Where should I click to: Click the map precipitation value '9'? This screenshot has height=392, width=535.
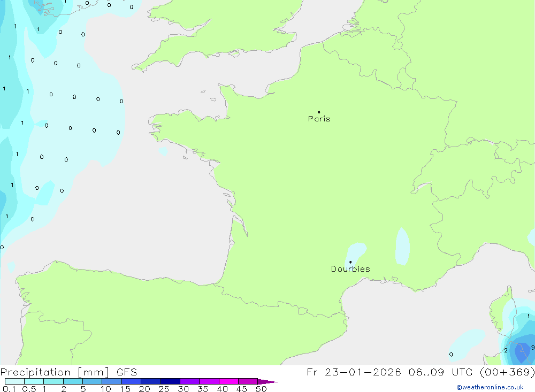533,348
